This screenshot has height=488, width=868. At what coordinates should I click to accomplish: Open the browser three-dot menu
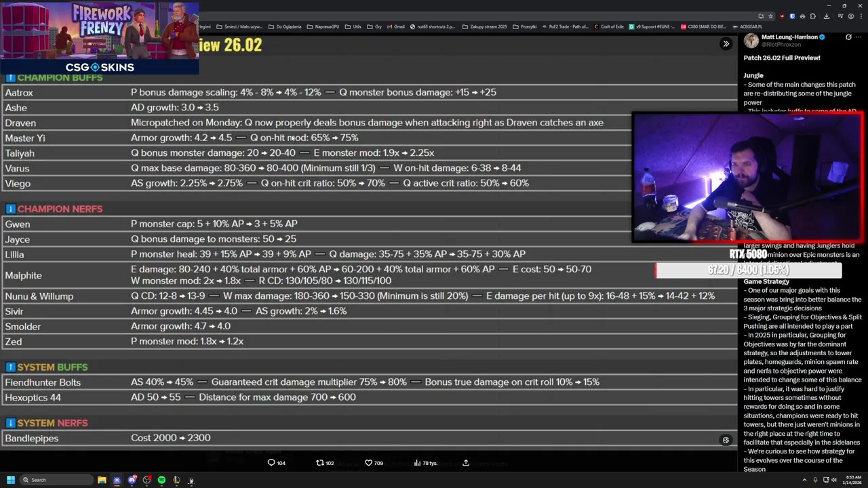[x=861, y=16]
